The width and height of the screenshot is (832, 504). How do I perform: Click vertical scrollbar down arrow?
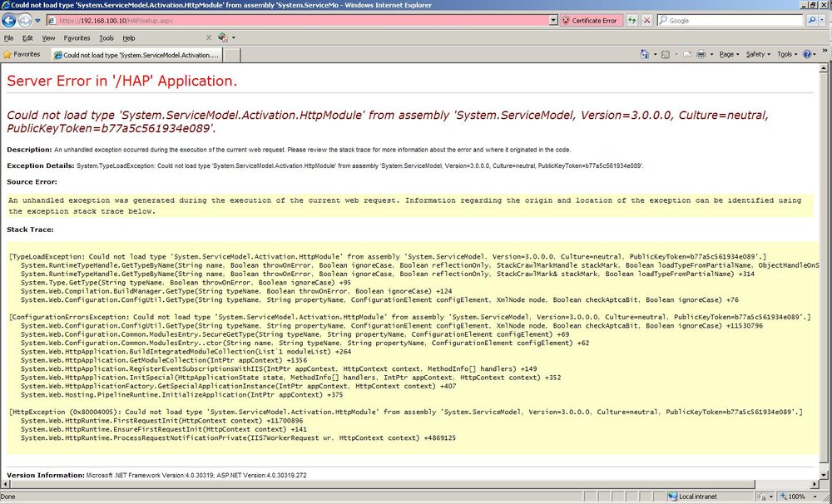click(824, 475)
